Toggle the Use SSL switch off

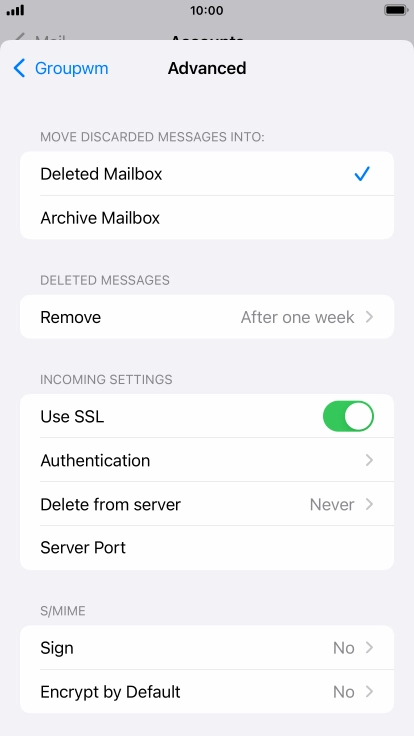click(348, 416)
